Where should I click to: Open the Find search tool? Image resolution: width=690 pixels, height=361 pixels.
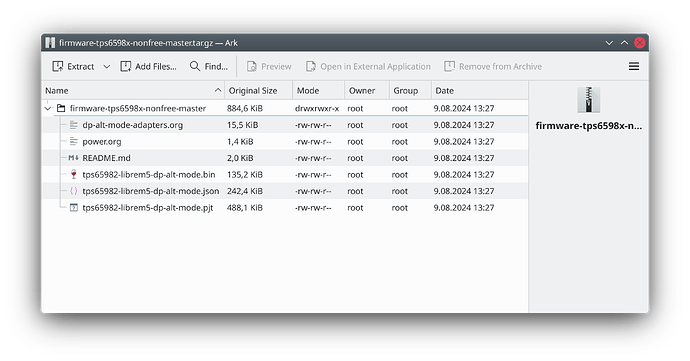click(x=209, y=66)
